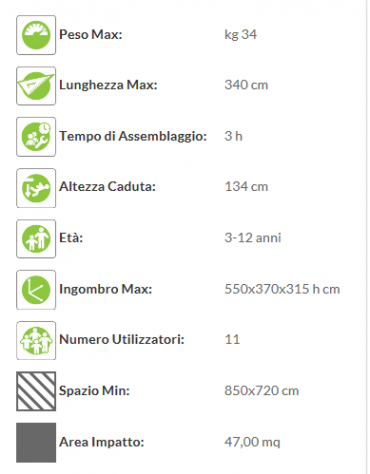Select the 550x370x315 h cm value
Viewport: 370px width, 474px height.
click(x=282, y=289)
